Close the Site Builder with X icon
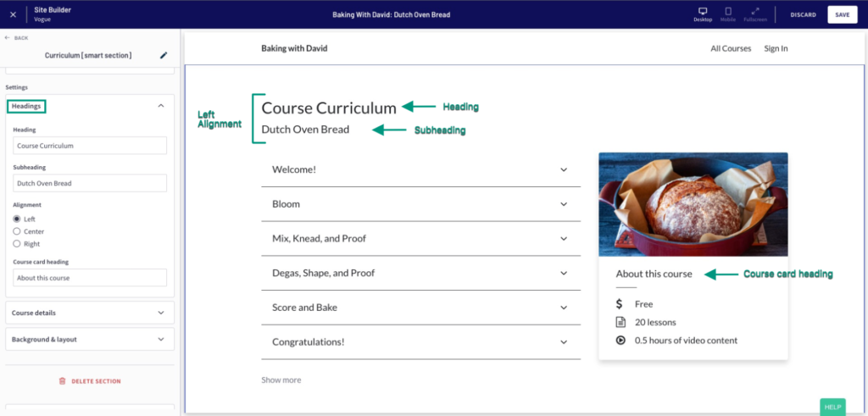Viewport: 868px width, 416px height. point(13,14)
